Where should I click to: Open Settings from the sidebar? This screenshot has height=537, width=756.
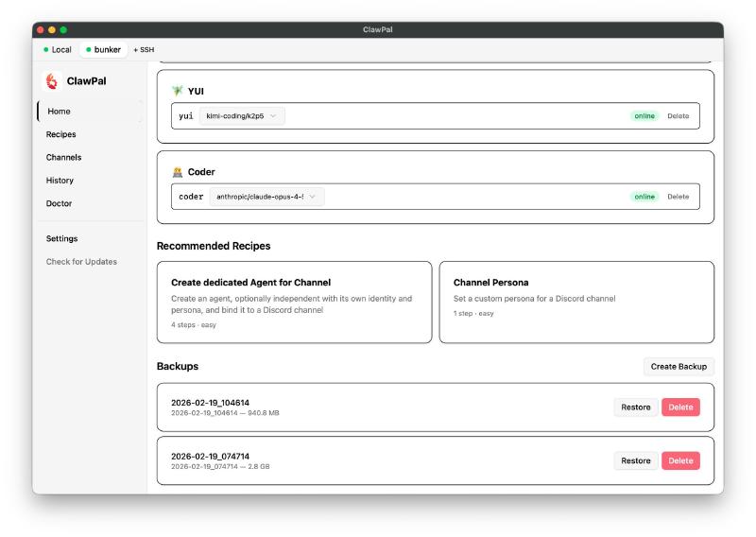[62, 238]
